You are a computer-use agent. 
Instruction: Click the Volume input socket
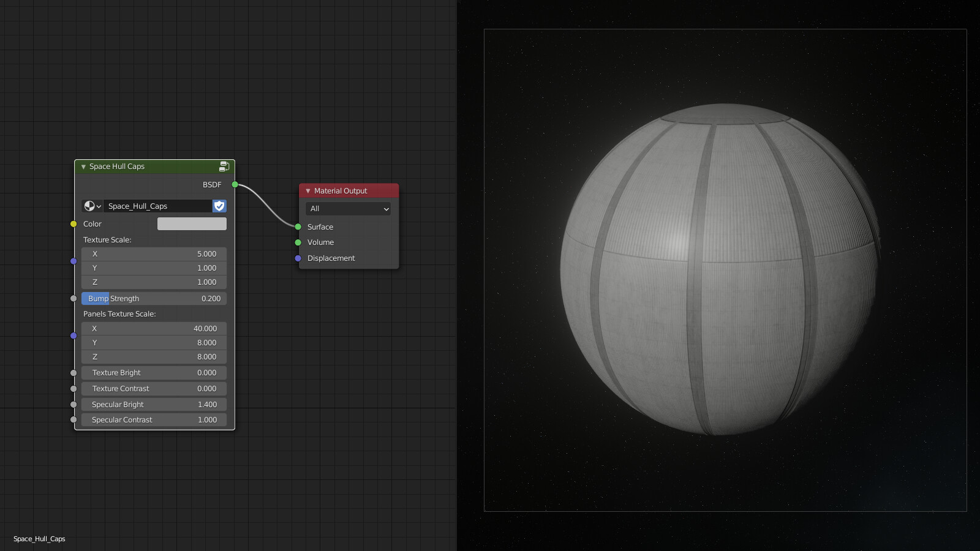[298, 242]
